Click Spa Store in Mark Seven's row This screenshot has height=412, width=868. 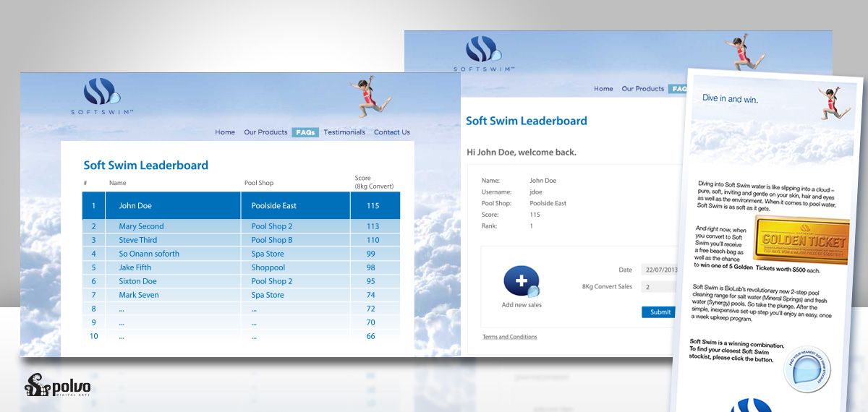tap(268, 295)
